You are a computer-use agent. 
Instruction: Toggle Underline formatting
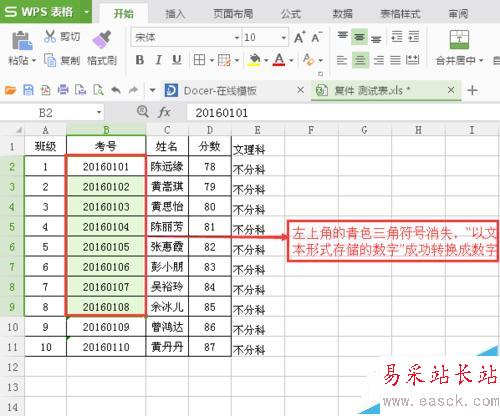[177, 60]
